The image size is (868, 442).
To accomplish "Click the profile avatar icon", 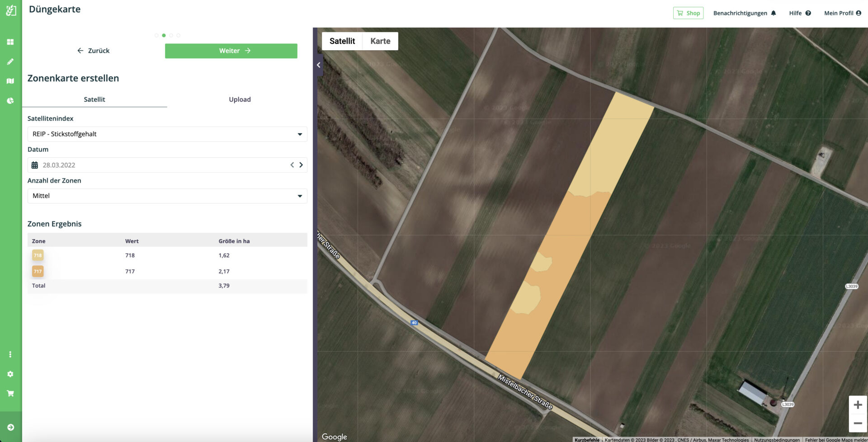I will [859, 13].
